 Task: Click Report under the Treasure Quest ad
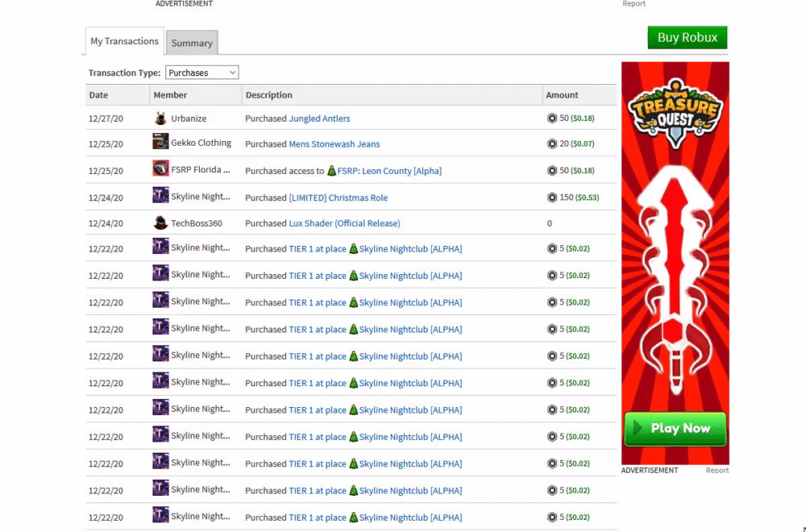click(717, 470)
